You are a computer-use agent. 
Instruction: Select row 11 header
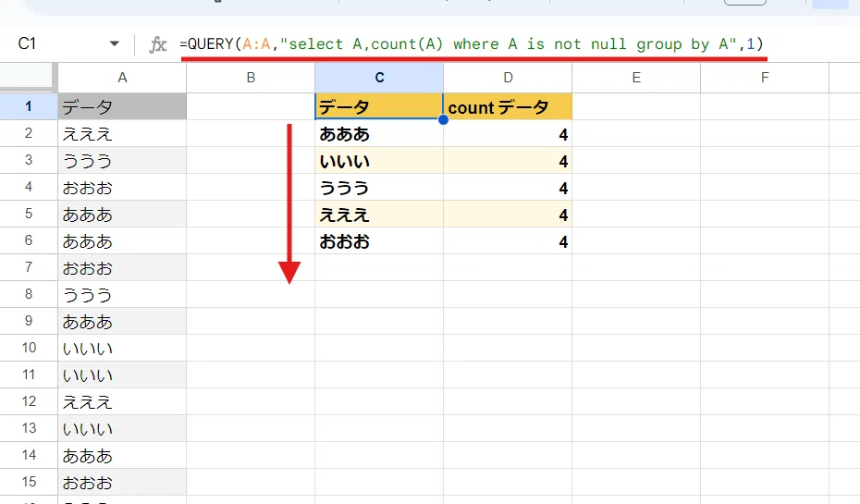click(29, 375)
